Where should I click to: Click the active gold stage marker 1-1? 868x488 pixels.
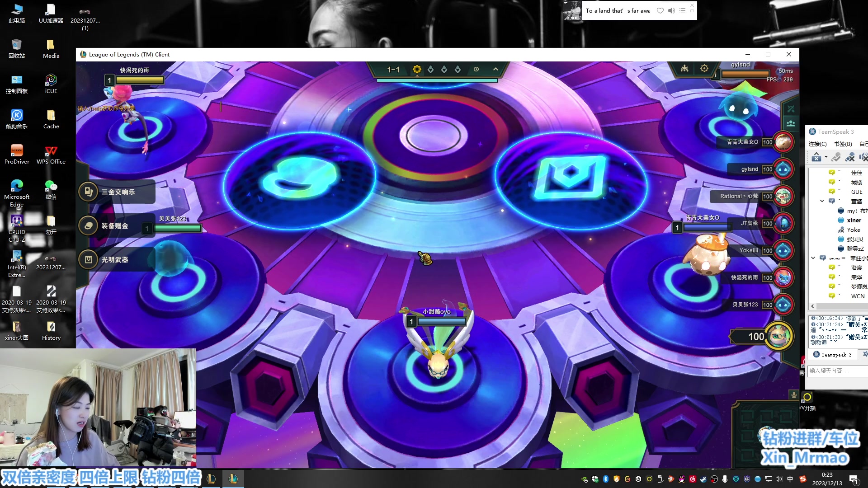(417, 69)
